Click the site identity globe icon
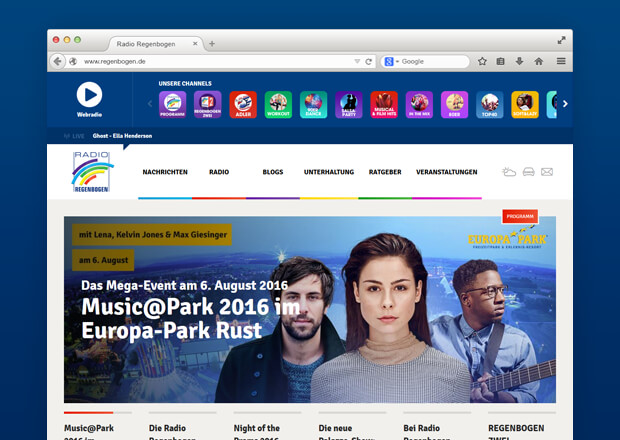Image resolution: width=620 pixels, height=440 pixels. (73, 61)
